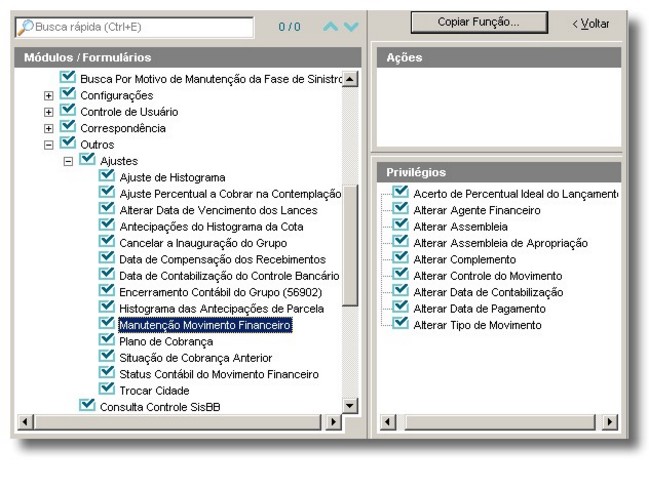
Task: Uncheck Alterar Tipo de Movimento privilege
Action: pos(400,323)
